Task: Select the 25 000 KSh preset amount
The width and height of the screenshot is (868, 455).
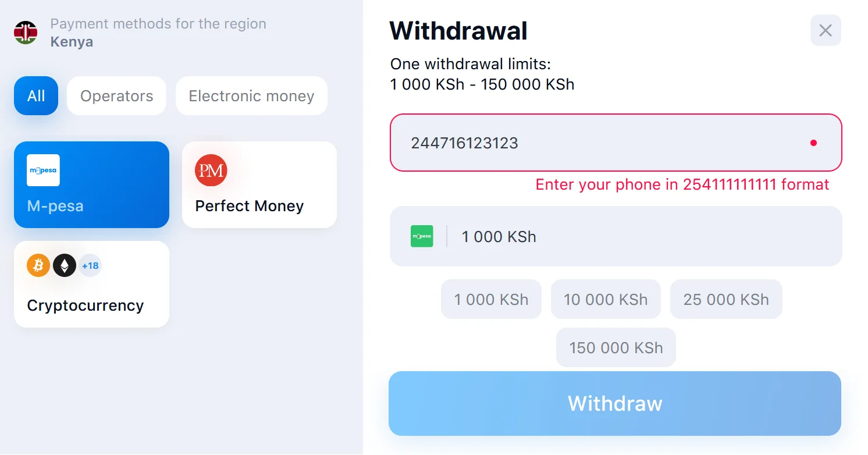Action: click(x=726, y=299)
